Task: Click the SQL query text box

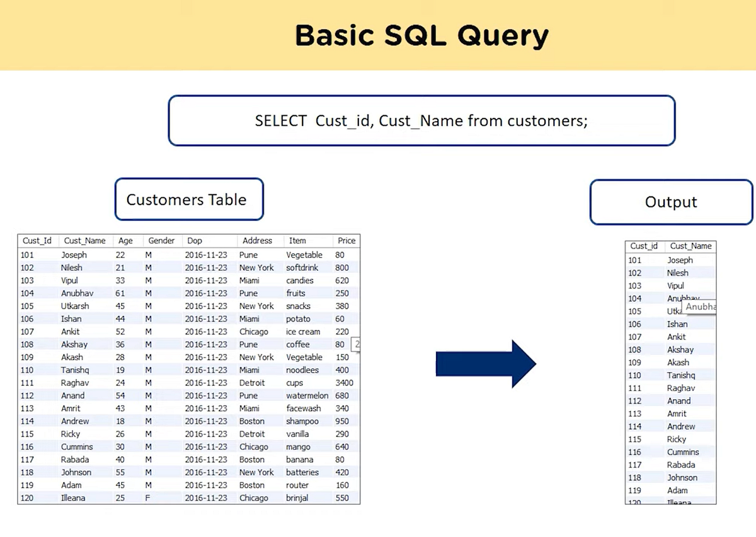Action: click(421, 120)
